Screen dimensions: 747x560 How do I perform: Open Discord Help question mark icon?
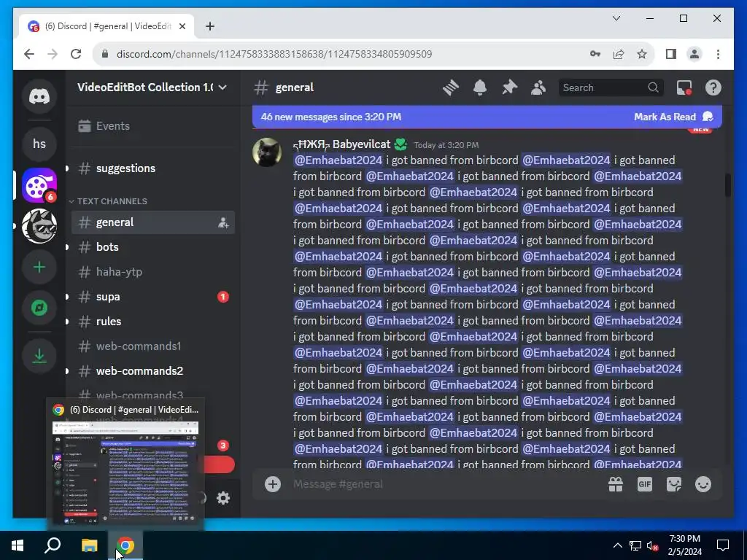[x=713, y=87]
